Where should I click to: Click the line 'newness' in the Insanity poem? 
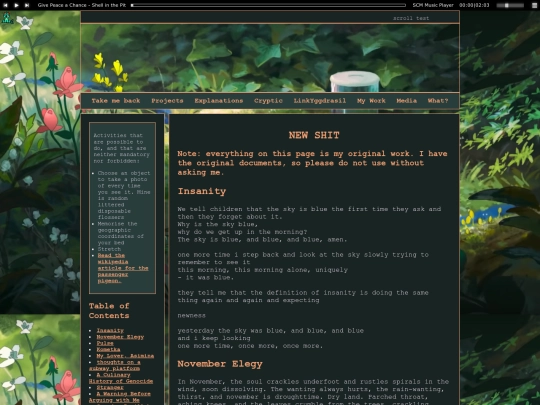click(x=191, y=315)
